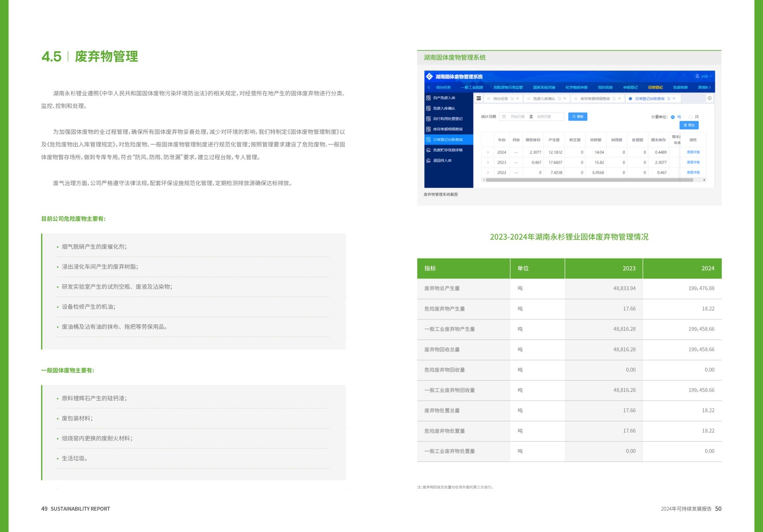Click the 湖南固体废物管理系统 logo icon
Image resolution: width=763 pixels, height=532 pixels.
[x=429, y=76]
